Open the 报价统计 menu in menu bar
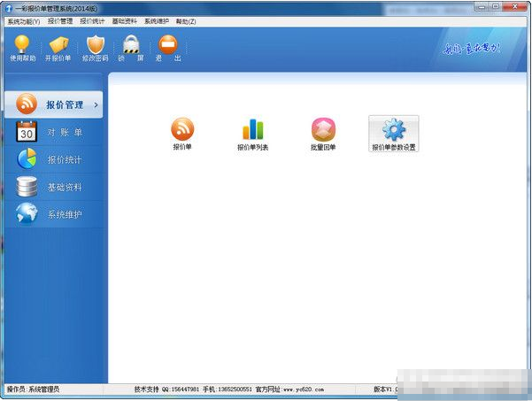This screenshot has height=401, width=532. 92,21
